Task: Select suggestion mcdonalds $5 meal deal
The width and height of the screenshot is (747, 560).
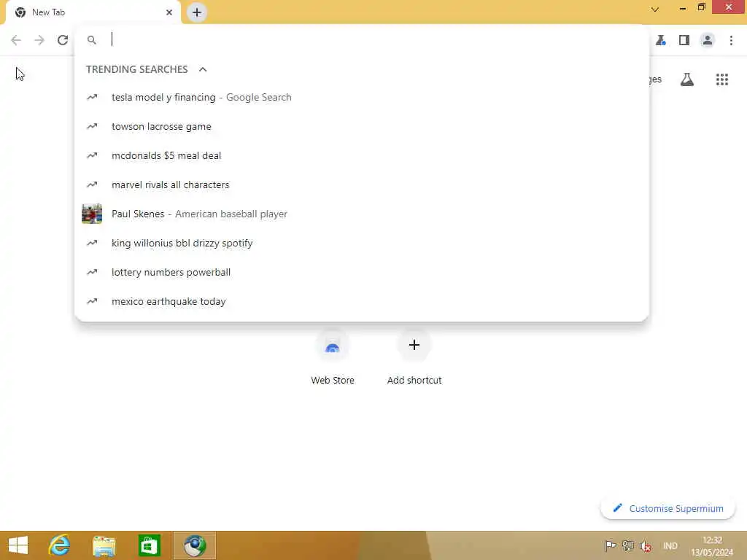Action: (x=362, y=156)
